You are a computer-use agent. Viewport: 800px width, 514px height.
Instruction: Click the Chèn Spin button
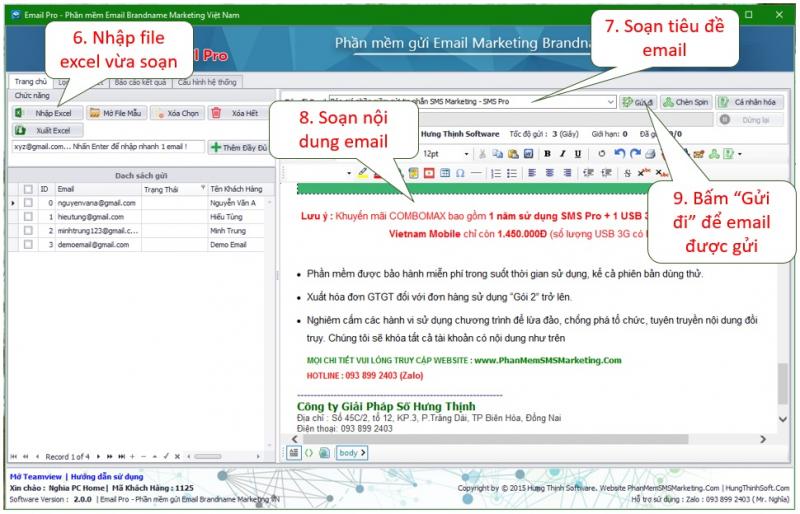[686, 102]
